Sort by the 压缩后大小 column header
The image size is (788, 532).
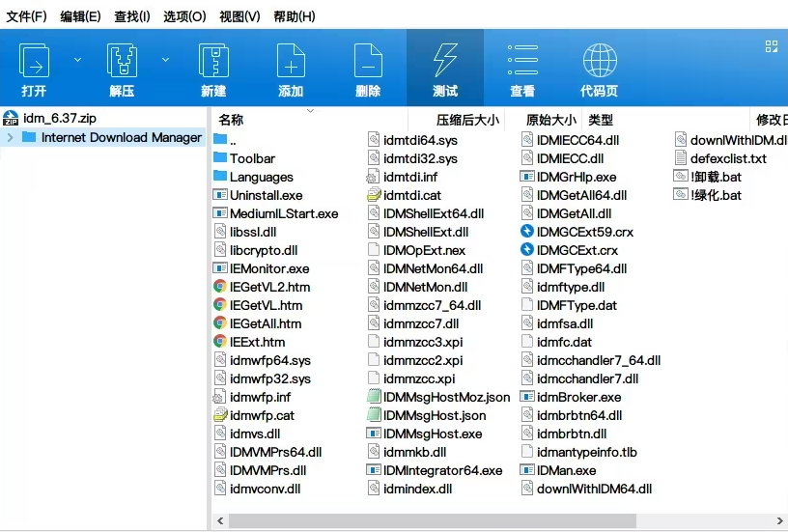pos(467,120)
